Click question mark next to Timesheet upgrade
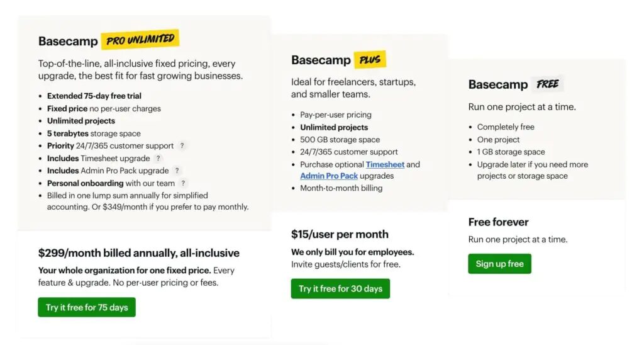The image size is (644, 345). 158,158
